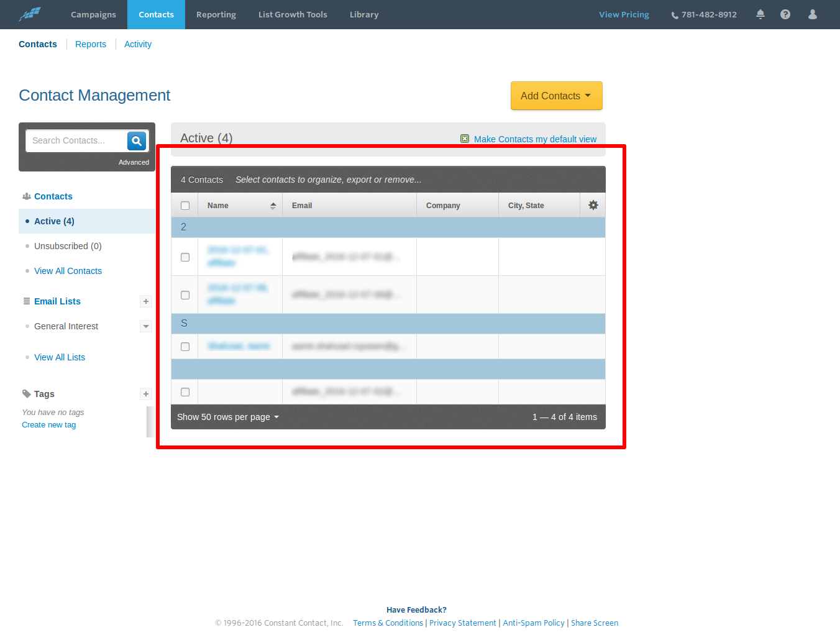Add a new tag with plus icon
The height and width of the screenshot is (635, 840).
click(146, 394)
